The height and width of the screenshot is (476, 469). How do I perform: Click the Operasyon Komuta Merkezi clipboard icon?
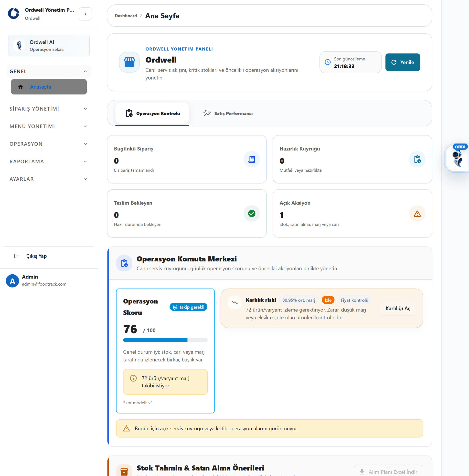click(x=124, y=263)
